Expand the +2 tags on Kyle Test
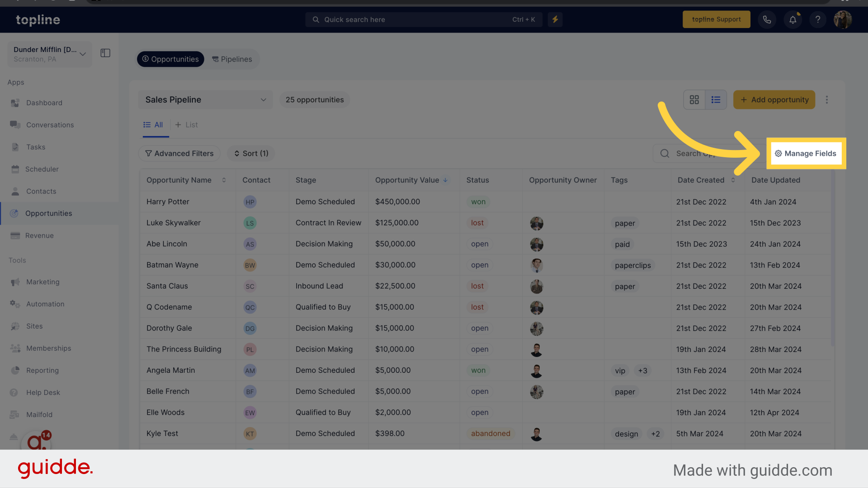 tap(655, 434)
